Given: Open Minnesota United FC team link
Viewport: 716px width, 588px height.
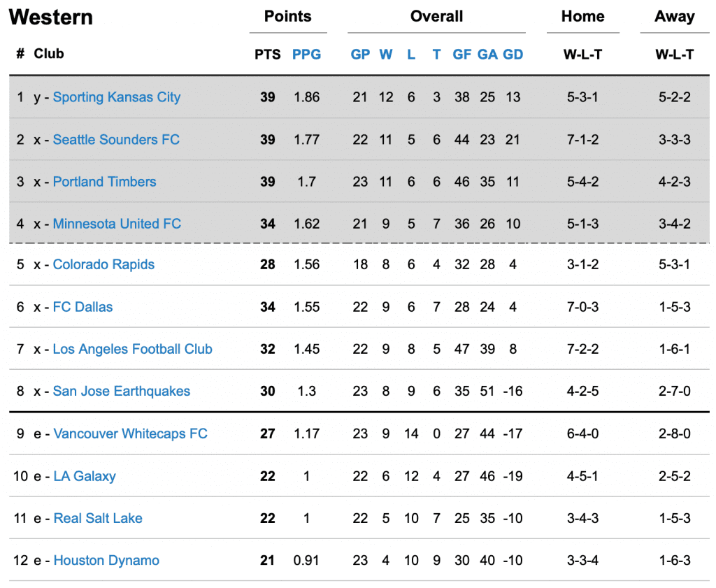Looking at the screenshot, I should coord(117,224).
